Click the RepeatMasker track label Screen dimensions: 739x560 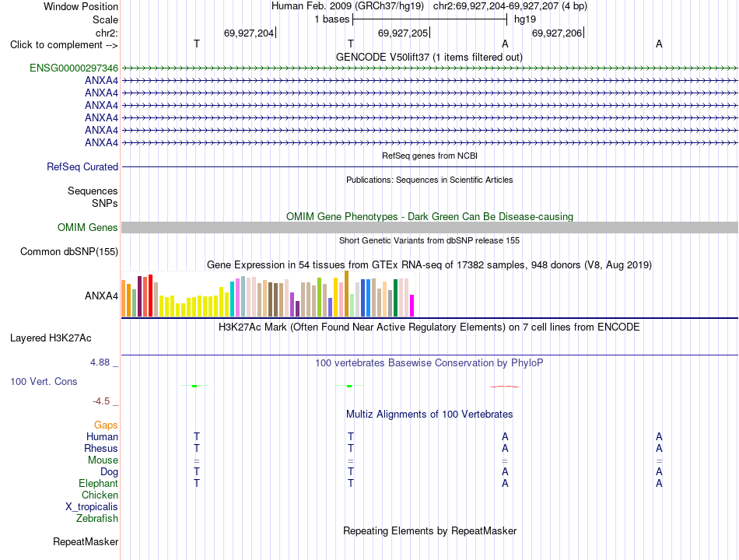coord(86,541)
